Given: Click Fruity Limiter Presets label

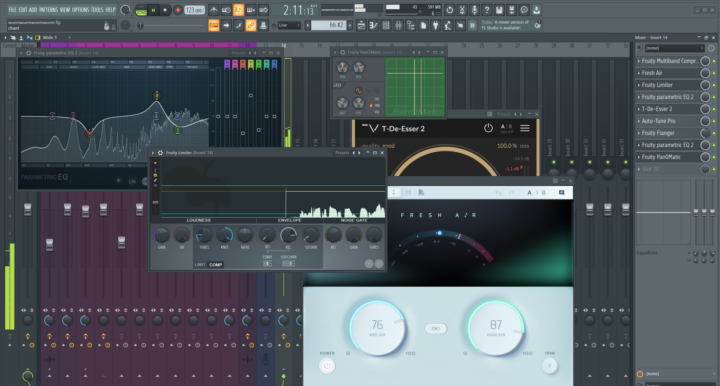Looking at the screenshot, I should [342, 153].
